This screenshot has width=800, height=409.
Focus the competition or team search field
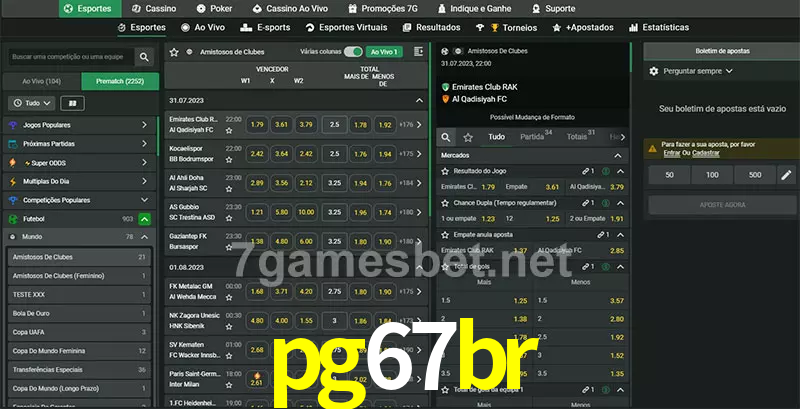[x=71, y=57]
